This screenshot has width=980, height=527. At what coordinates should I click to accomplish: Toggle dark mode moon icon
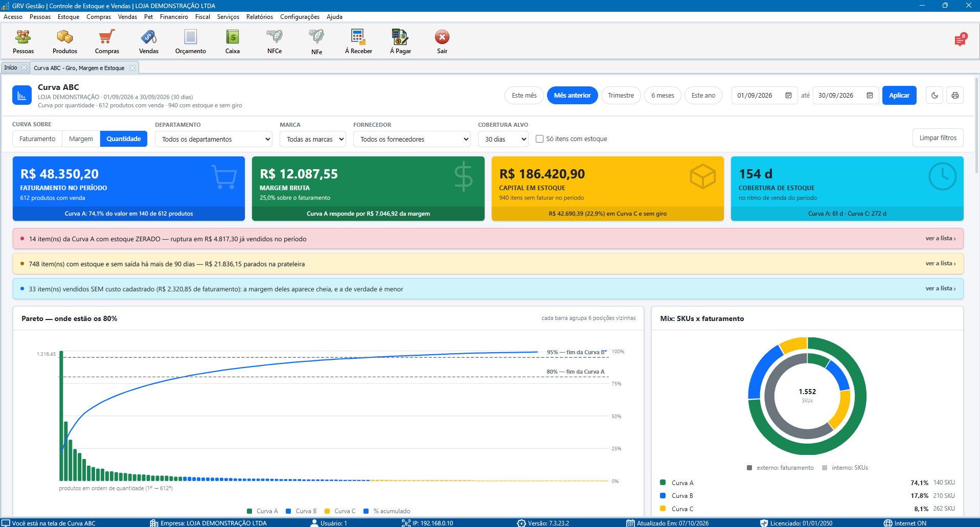click(x=935, y=96)
